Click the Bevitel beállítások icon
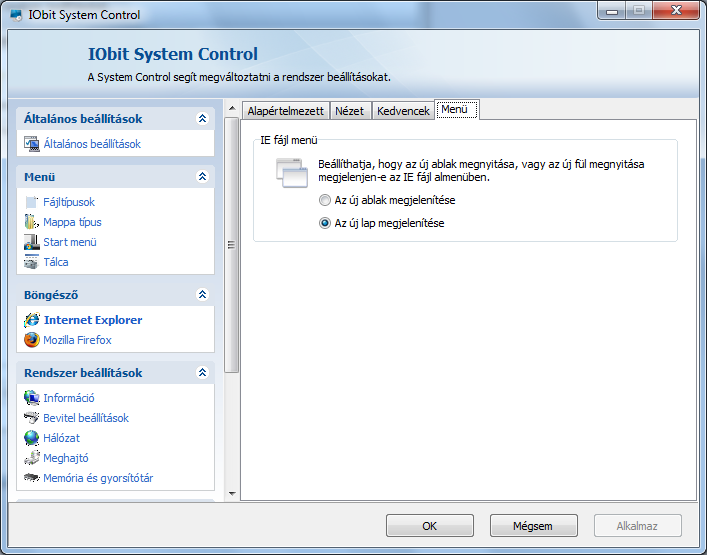 [32, 418]
